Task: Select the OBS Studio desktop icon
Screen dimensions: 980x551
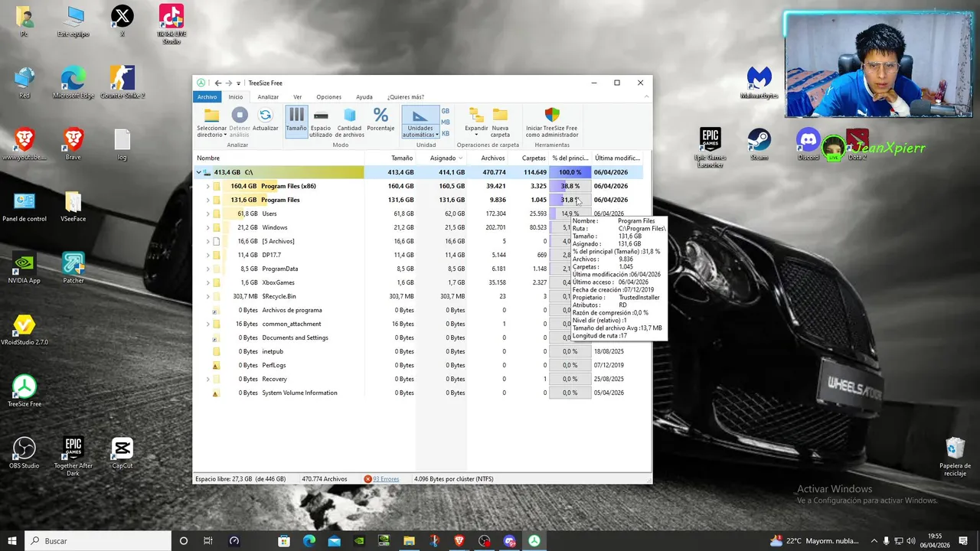Action: [24, 453]
